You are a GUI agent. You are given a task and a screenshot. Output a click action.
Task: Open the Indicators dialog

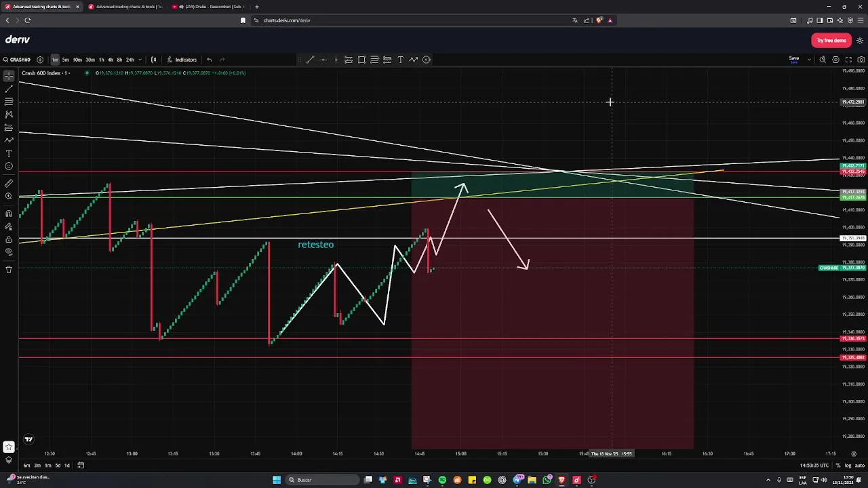(x=182, y=60)
